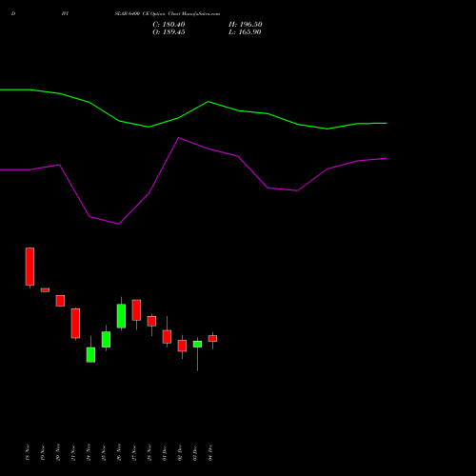Click the close price value C: 180.40

[169, 25]
